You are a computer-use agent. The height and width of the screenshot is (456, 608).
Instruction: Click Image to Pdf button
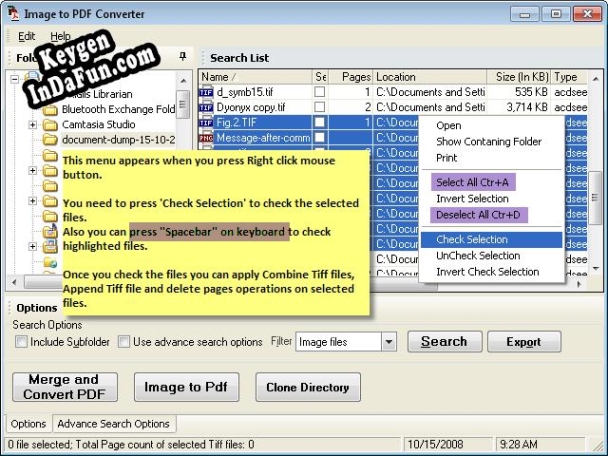186,387
